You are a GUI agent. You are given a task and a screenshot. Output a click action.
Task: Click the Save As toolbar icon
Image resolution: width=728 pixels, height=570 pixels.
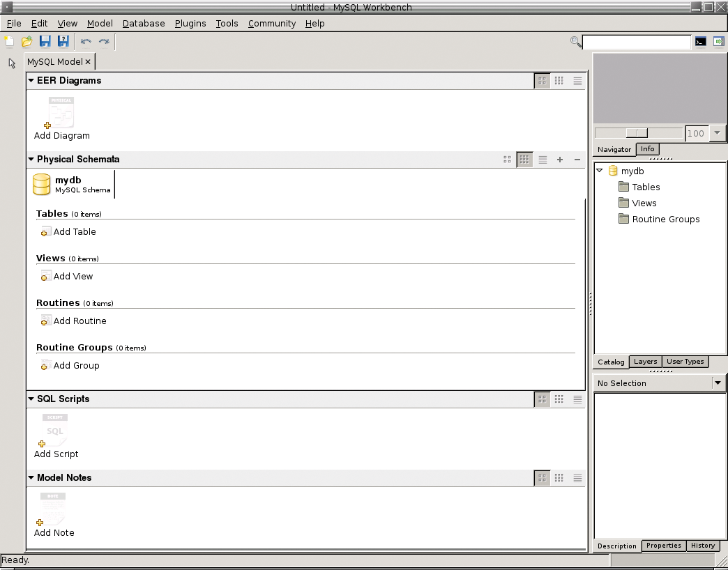click(63, 42)
